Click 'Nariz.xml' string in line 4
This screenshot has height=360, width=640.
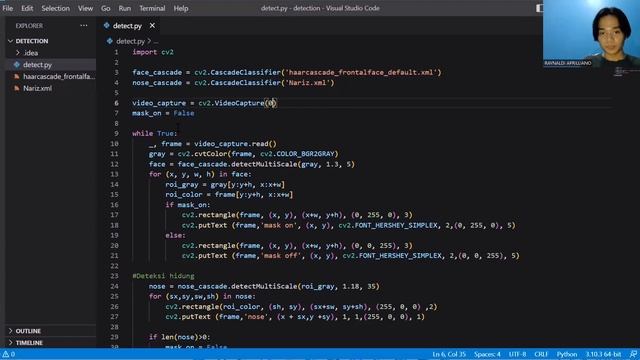[307, 82]
